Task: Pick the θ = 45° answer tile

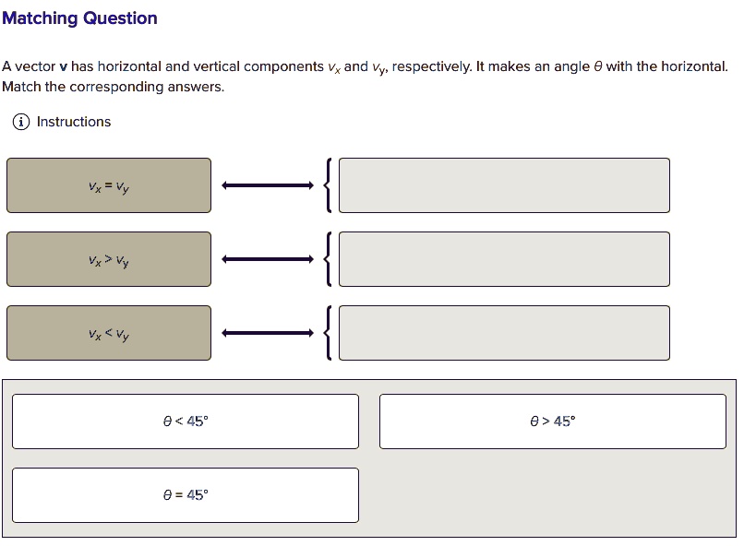Action: click(x=186, y=495)
